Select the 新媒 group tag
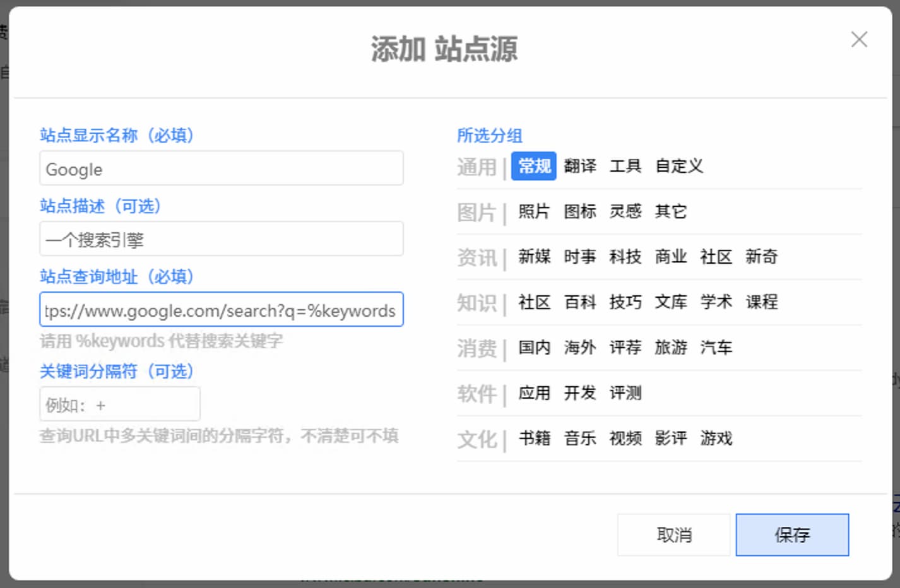Screen dimensions: 900x588 pos(534,257)
